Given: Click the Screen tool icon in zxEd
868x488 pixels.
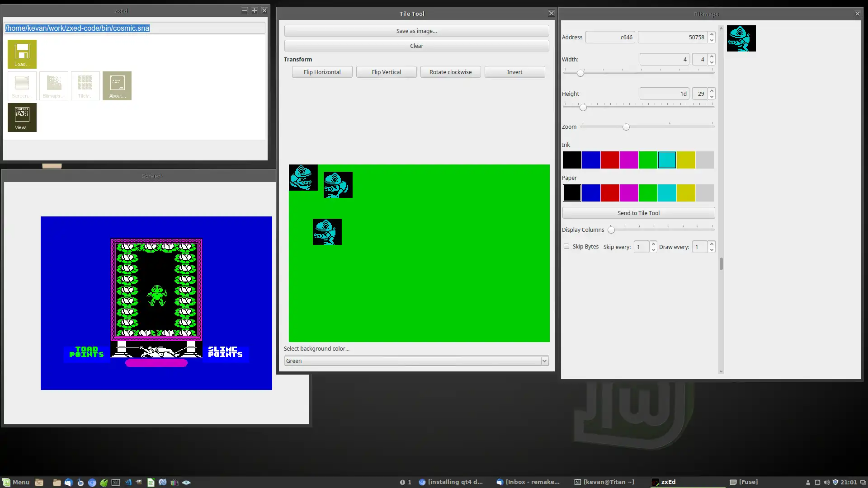Looking at the screenshot, I should [21, 85].
